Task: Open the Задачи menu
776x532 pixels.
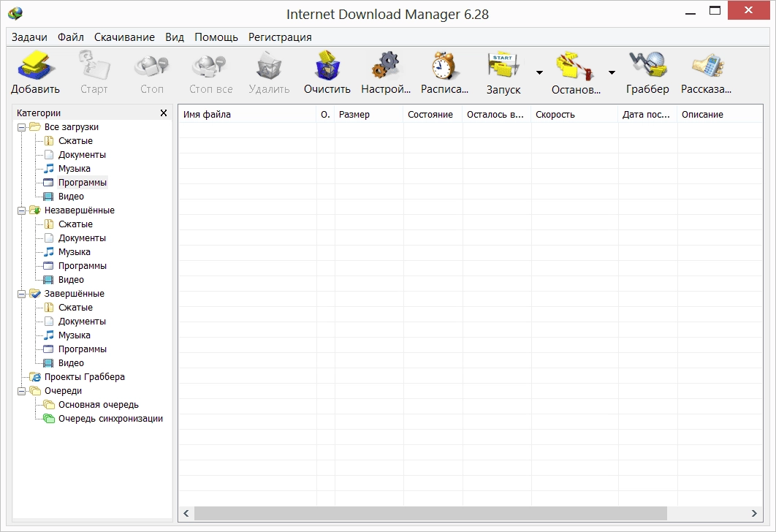Action: (29, 37)
